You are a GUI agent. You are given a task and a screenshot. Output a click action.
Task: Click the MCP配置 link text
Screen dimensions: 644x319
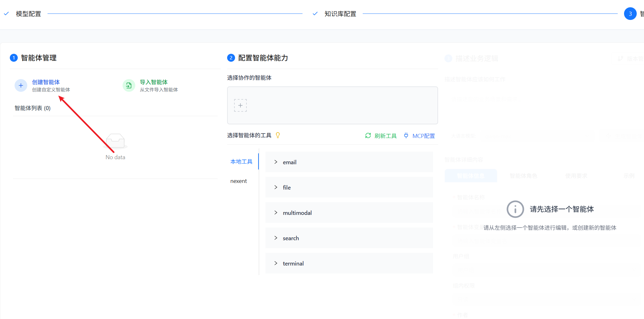click(x=424, y=135)
